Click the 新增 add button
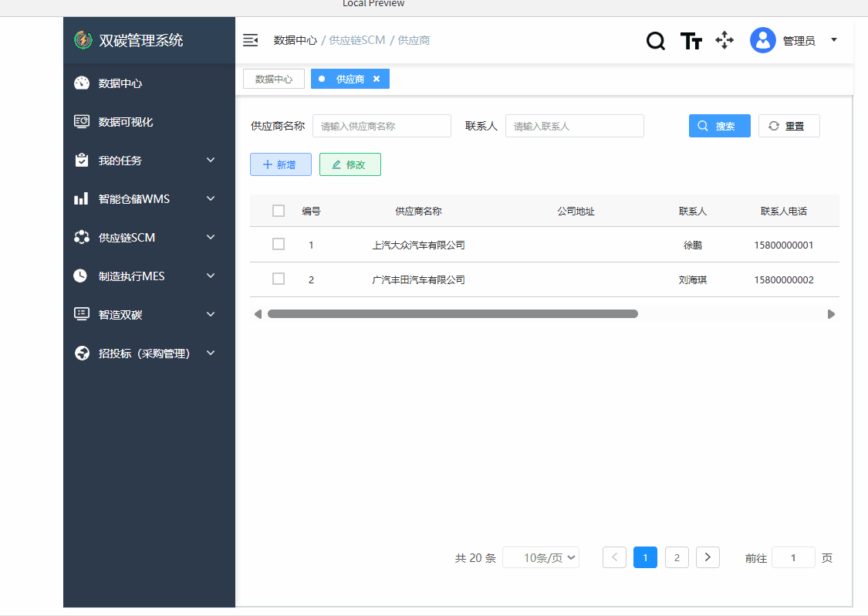This screenshot has width=868, height=616. pos(280,164)
